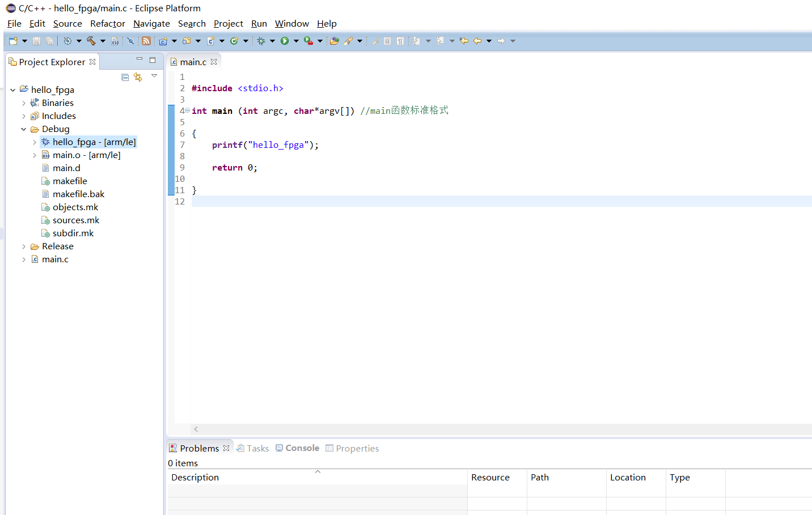Collapse the Debug folder
This screenshot has height=515, width=812.
(23, 129)
